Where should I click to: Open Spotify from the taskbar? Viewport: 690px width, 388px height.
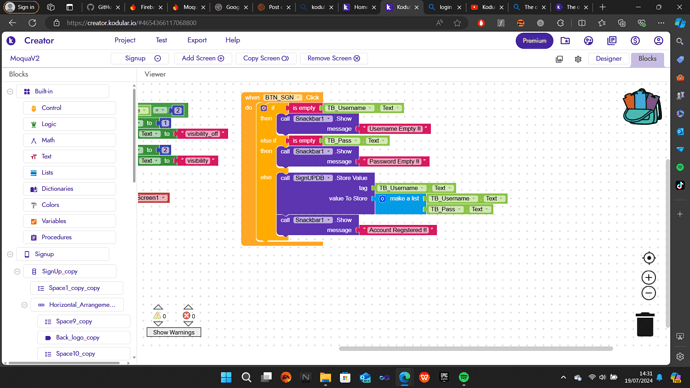click(464, 377)
